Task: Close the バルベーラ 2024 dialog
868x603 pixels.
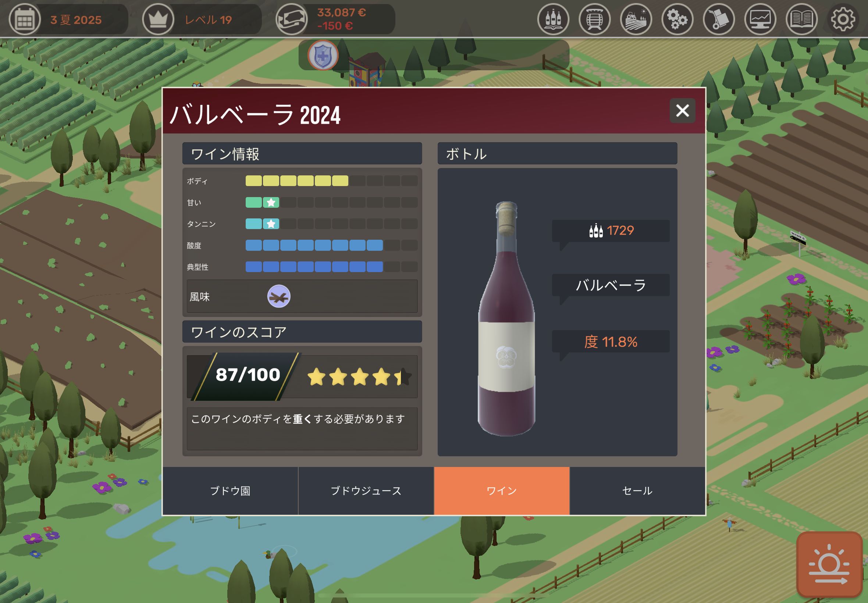Action: pos(682,111)
